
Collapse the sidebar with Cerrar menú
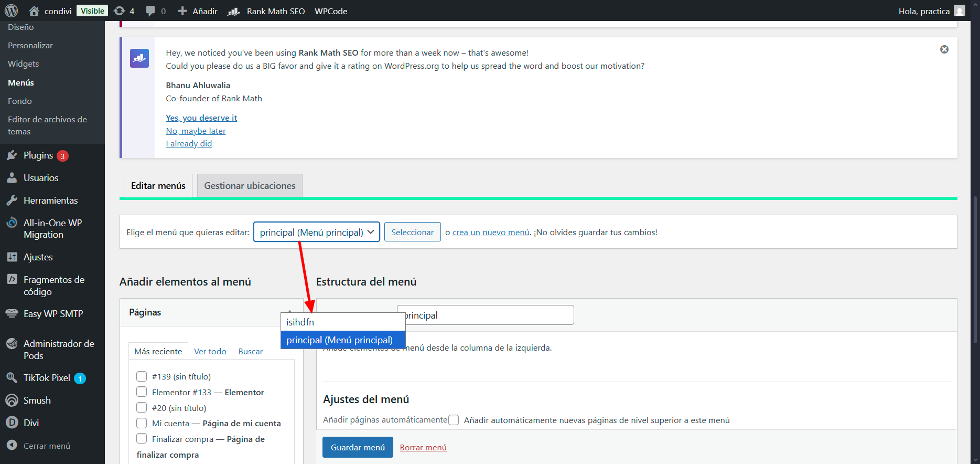(46, 446)
